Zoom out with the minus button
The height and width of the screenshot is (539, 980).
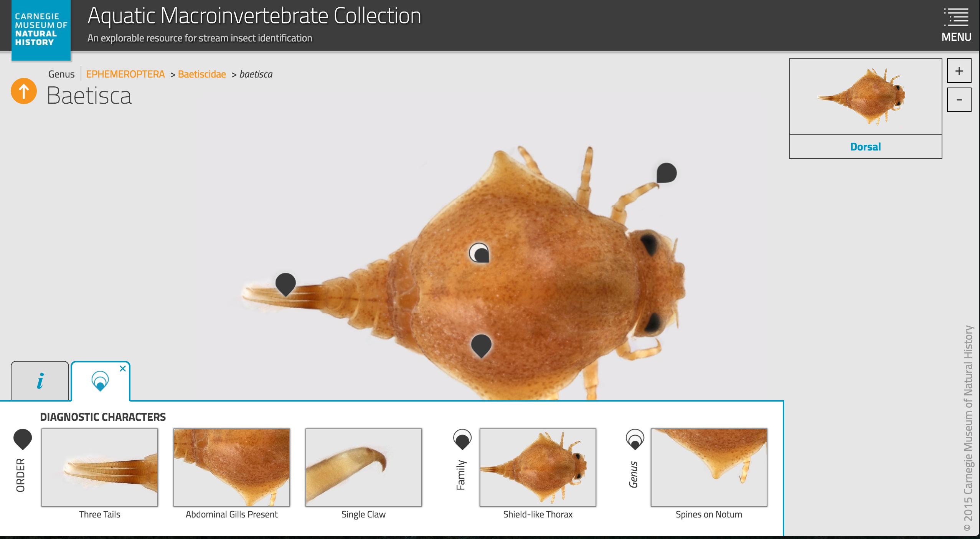(959, 100)
